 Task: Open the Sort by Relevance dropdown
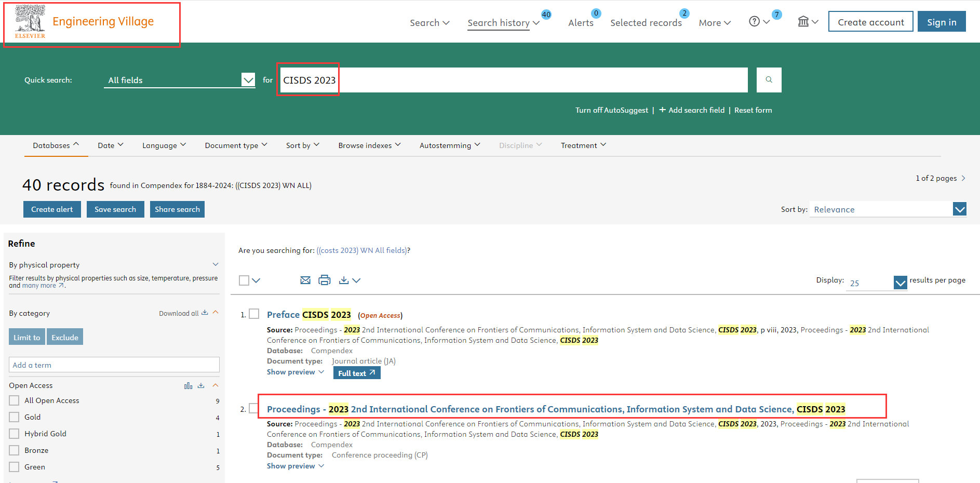[x=888, y=209]
